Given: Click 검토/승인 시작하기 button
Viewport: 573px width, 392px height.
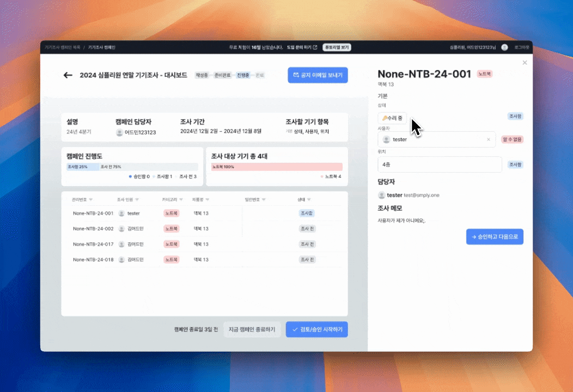Looking at the screenshot, I should (317, 329).
